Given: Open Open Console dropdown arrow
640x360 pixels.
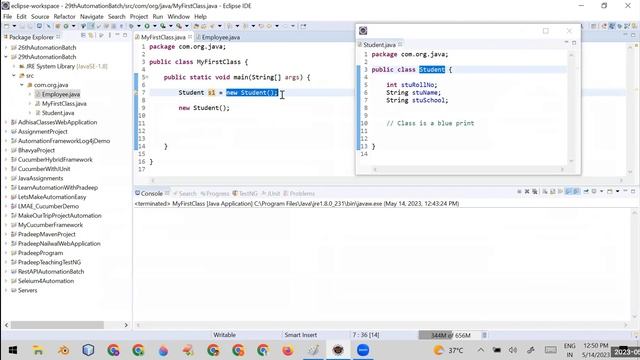Looking at the screenshot, I should [618, 191].
